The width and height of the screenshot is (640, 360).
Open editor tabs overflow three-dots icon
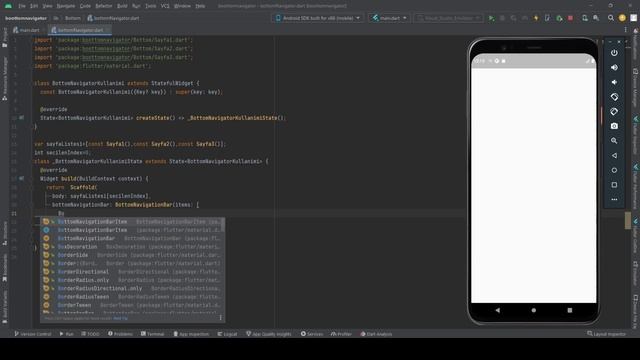click(625, 30)
